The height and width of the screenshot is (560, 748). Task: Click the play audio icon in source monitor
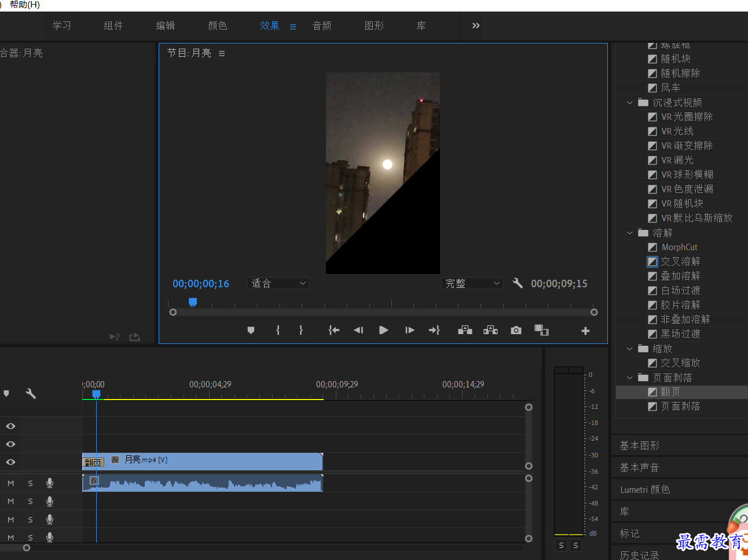115,336
